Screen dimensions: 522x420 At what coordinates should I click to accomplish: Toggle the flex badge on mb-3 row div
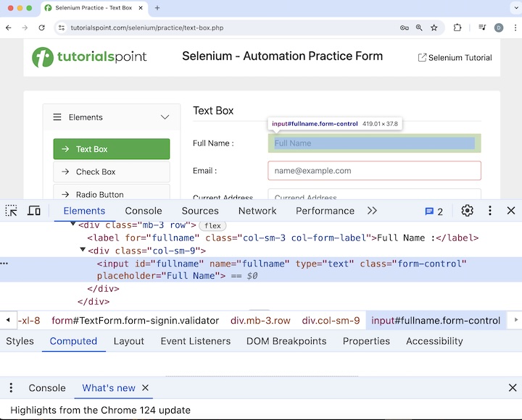[212, 226]
